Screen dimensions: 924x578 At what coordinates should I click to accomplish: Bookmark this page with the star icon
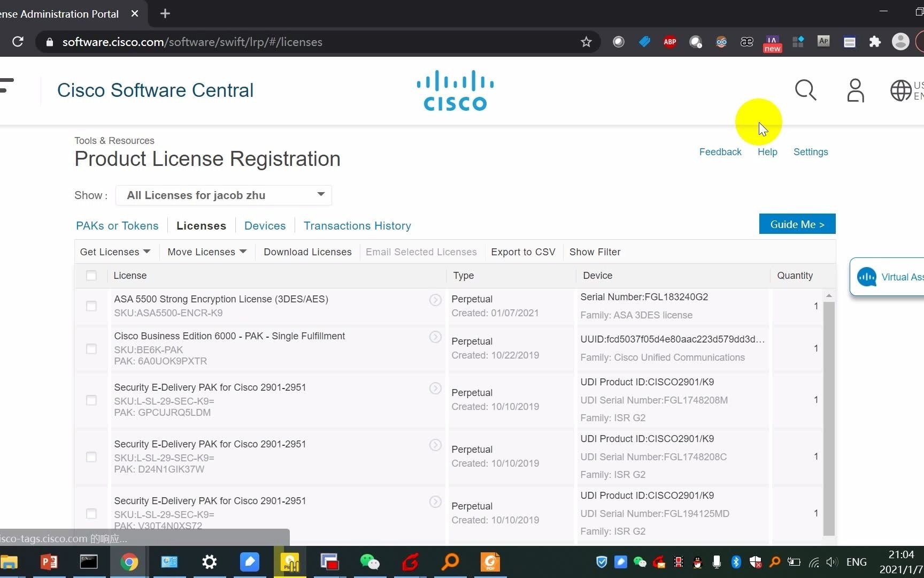tap(586, 42)
